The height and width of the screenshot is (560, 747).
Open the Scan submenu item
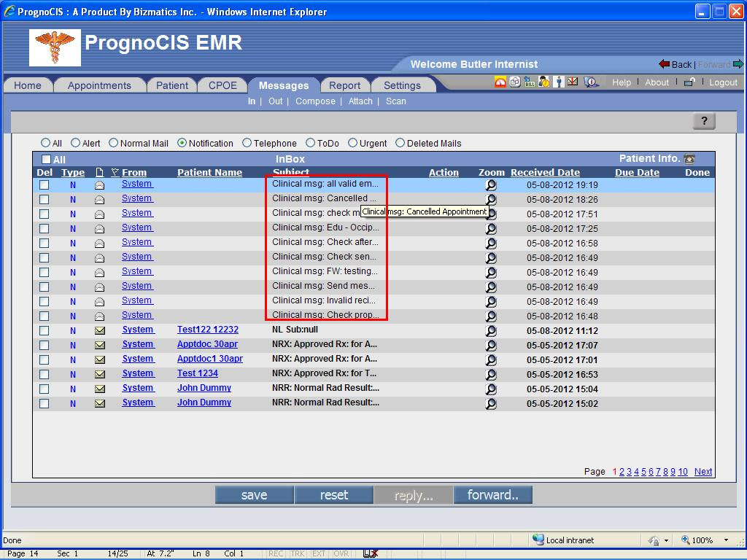point(396,101)
